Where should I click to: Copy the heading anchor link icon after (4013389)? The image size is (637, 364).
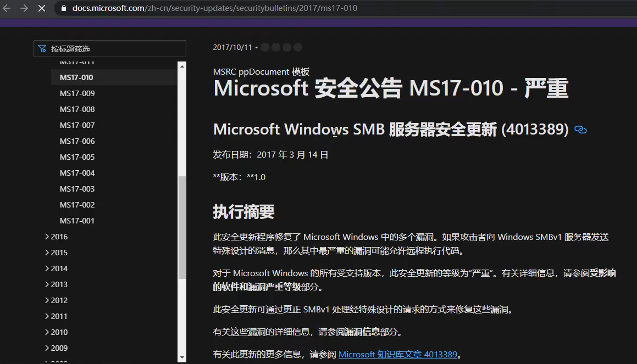click(x=580, y=130)
